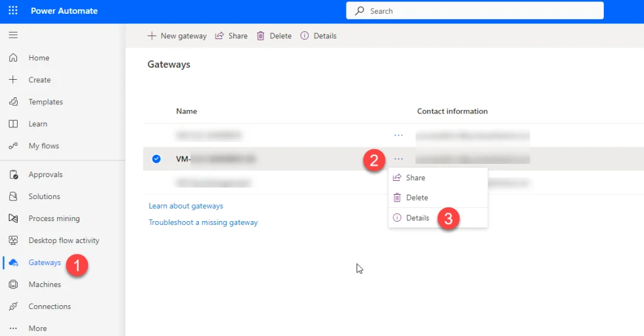Click Details in the command bar

tap(318, 36)
